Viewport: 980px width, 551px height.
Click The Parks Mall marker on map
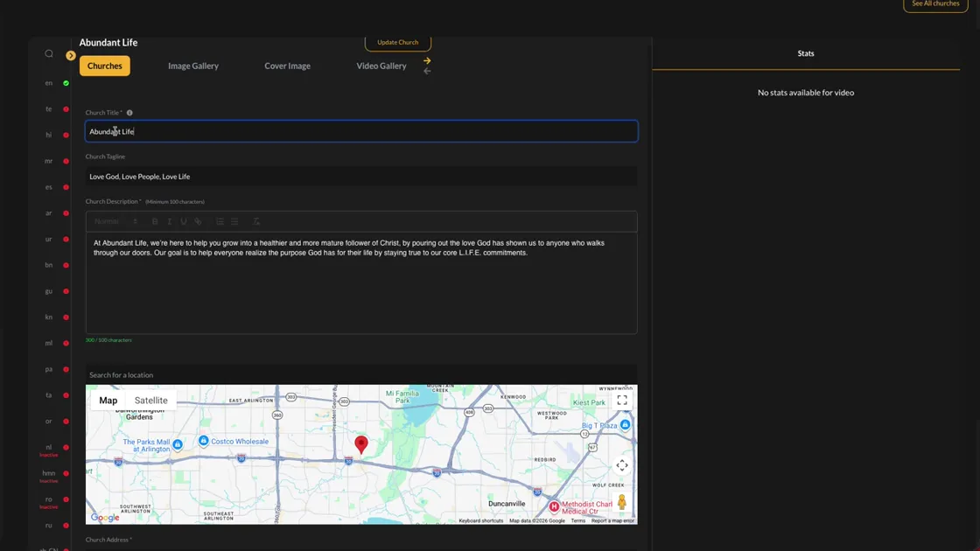(178, 445)
